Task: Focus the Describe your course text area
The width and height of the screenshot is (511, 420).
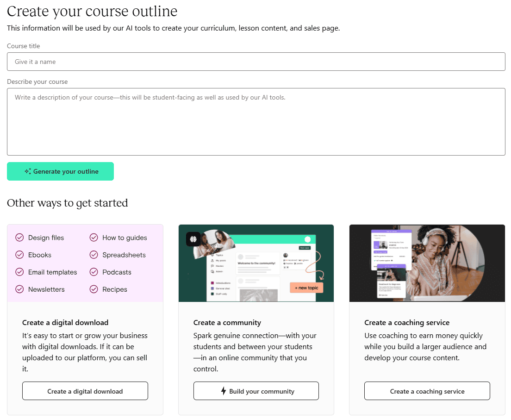Action: coord(256,122)
